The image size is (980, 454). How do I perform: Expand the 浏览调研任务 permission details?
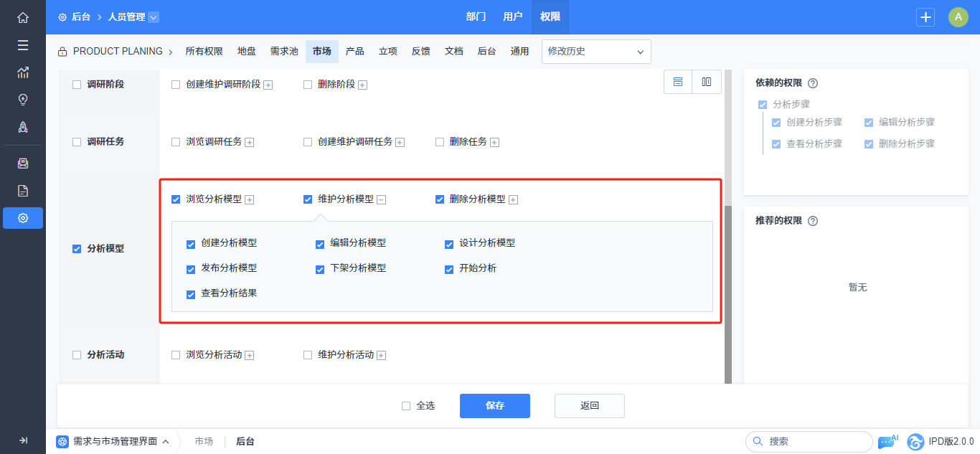pyautogui.click(x=250, y=143)
